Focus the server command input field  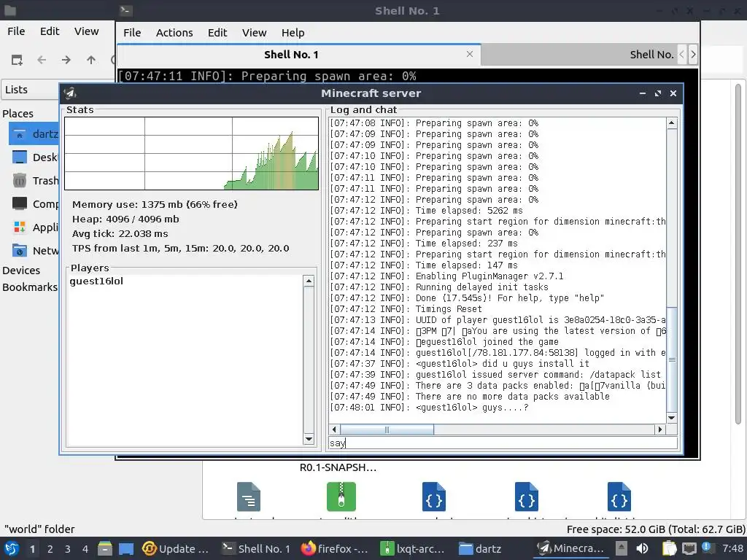click(503, 443)
